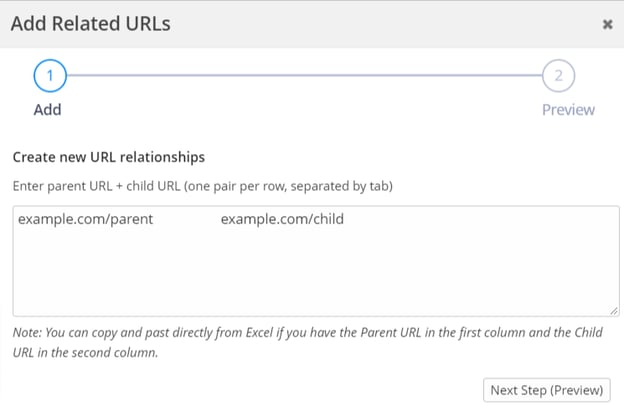Click the Add Related URLs title

coord(91,23)
